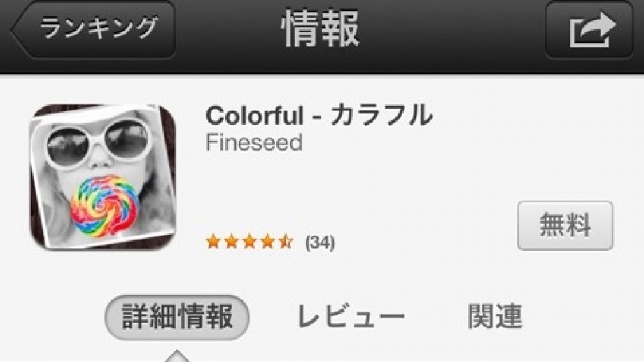Click the third orange rating star
The height and width of the screenshot is (362, 644).
coord(249,241)
